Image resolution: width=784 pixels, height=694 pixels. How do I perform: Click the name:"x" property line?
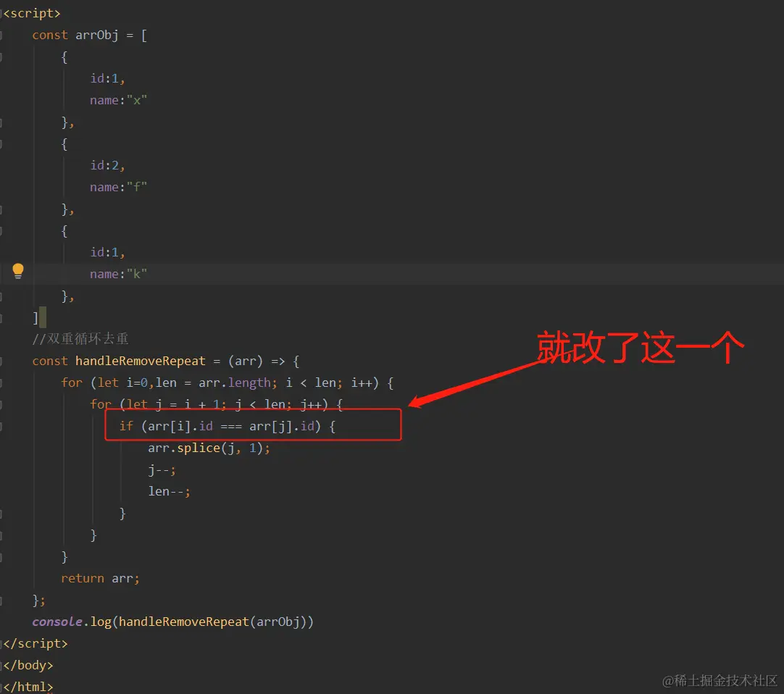[119, 101]
